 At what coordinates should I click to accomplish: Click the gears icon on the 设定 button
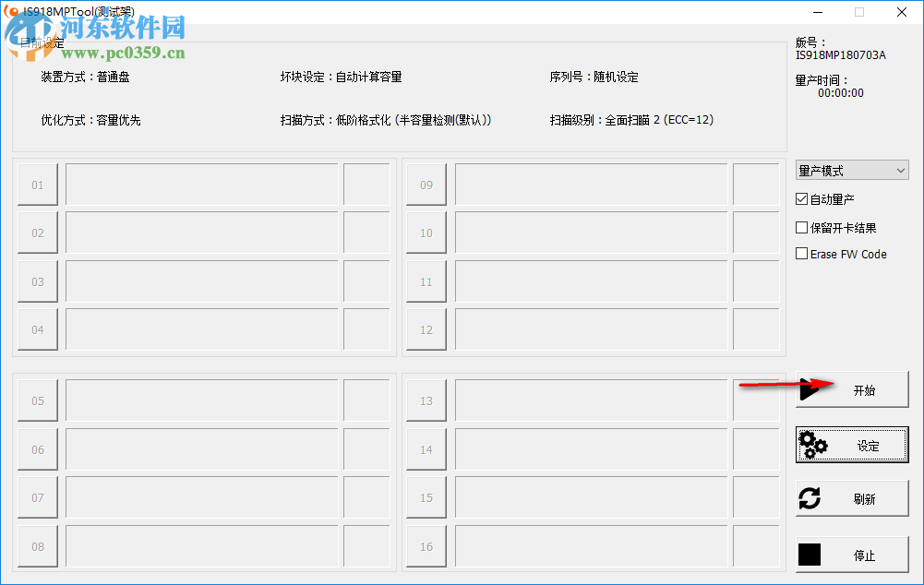coord(813,445)
